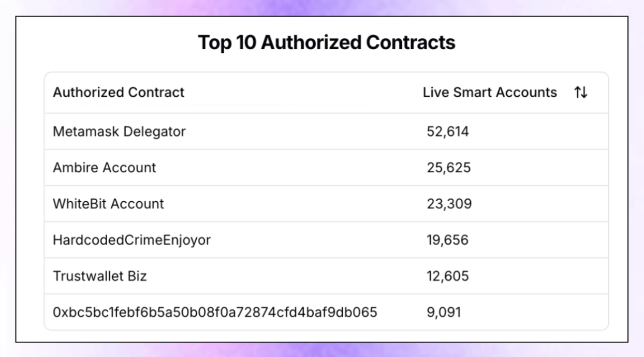Click the 52,614 accounts value
This screenshot has height=357, width=644.
coord(448,131)
